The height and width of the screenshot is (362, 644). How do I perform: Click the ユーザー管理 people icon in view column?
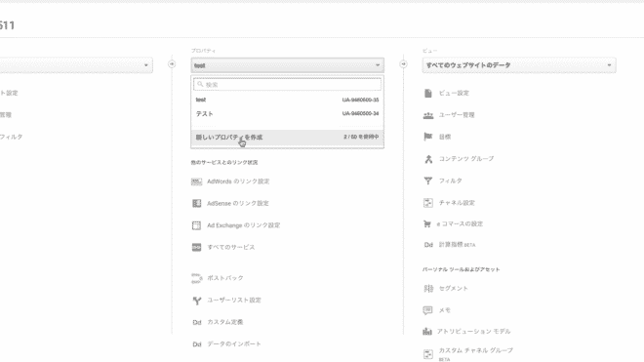click(x=428, y=115)
